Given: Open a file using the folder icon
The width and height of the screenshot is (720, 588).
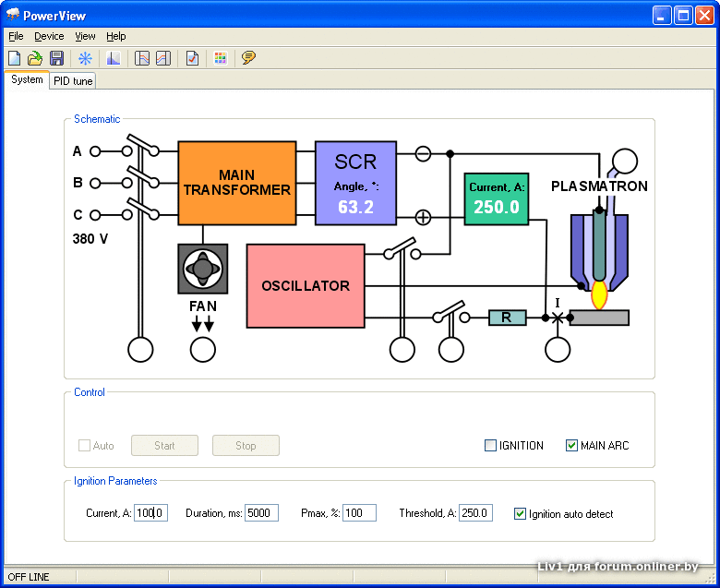Looking at the screenshot, I should click(x=35, y=58).
